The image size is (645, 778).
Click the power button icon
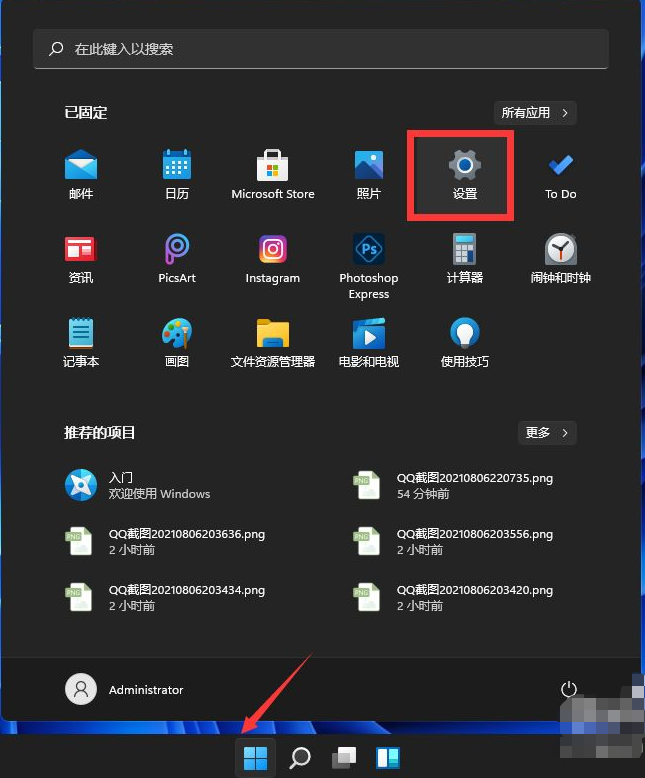pyautogui.click(x=569, y=689)
